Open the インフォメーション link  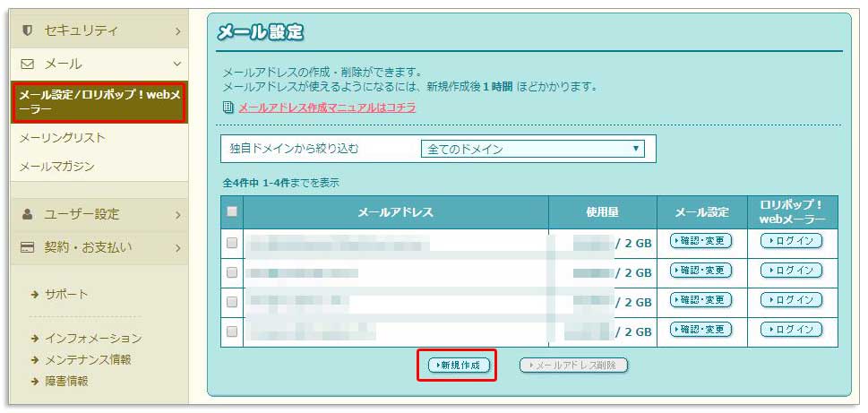[92, 338]
